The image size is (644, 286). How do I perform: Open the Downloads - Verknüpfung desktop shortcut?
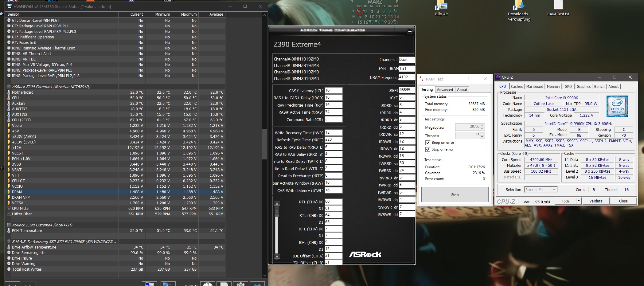(x=519, y=11)
